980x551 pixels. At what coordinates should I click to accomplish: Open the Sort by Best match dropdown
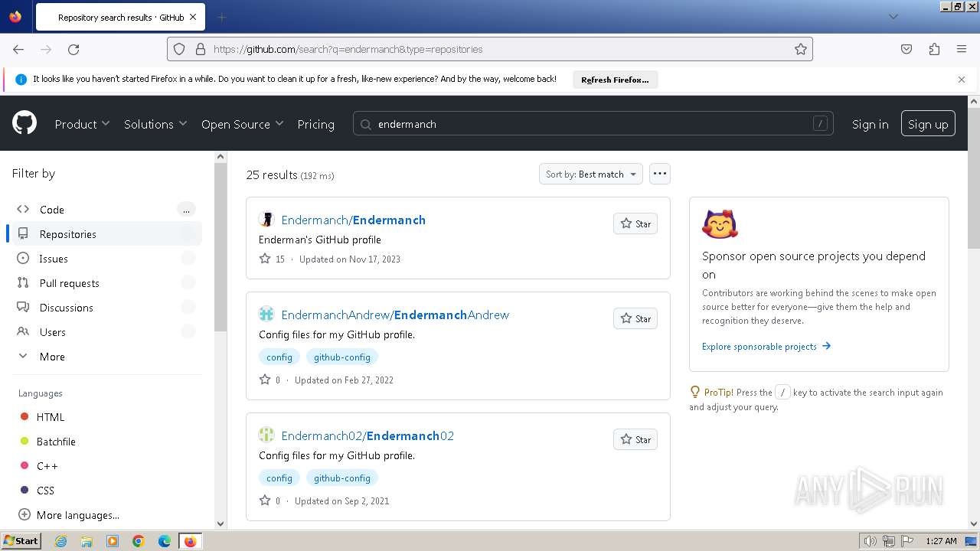(590, 174)
